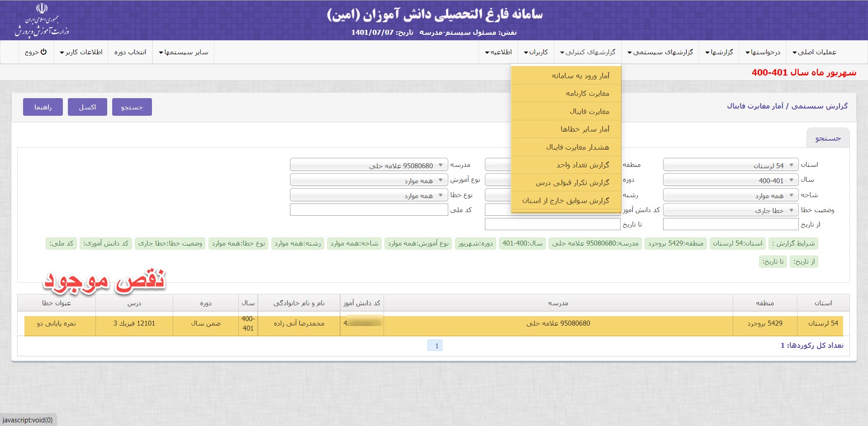Screen dimensions: 868x426
Task: Open the عملیات اصلی menu
Action: [x=814, y=52]
